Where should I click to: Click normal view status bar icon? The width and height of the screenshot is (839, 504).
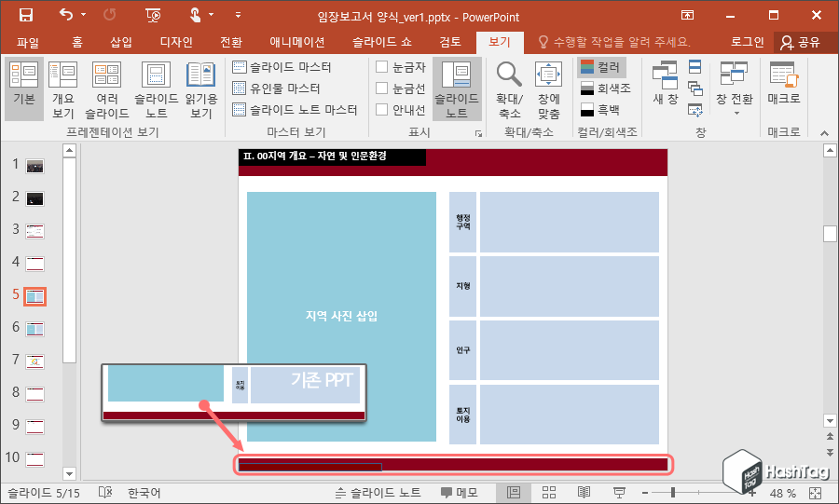[514, 492]
